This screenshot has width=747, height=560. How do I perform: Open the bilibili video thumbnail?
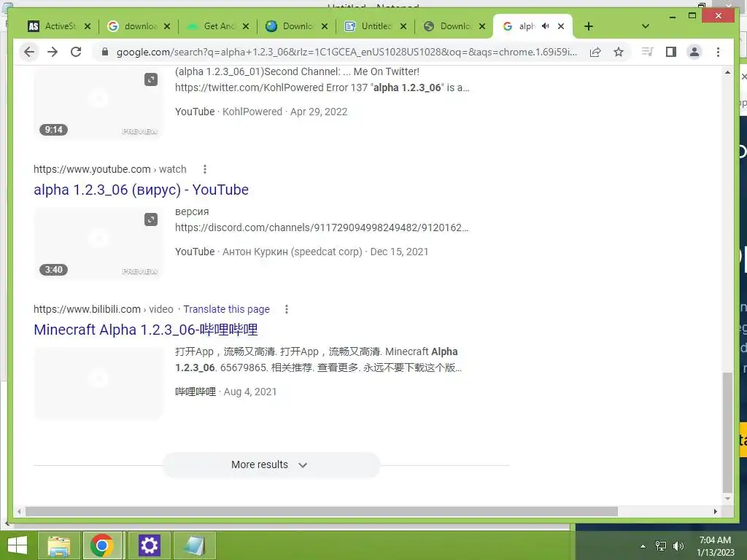[x=98, y=384]
